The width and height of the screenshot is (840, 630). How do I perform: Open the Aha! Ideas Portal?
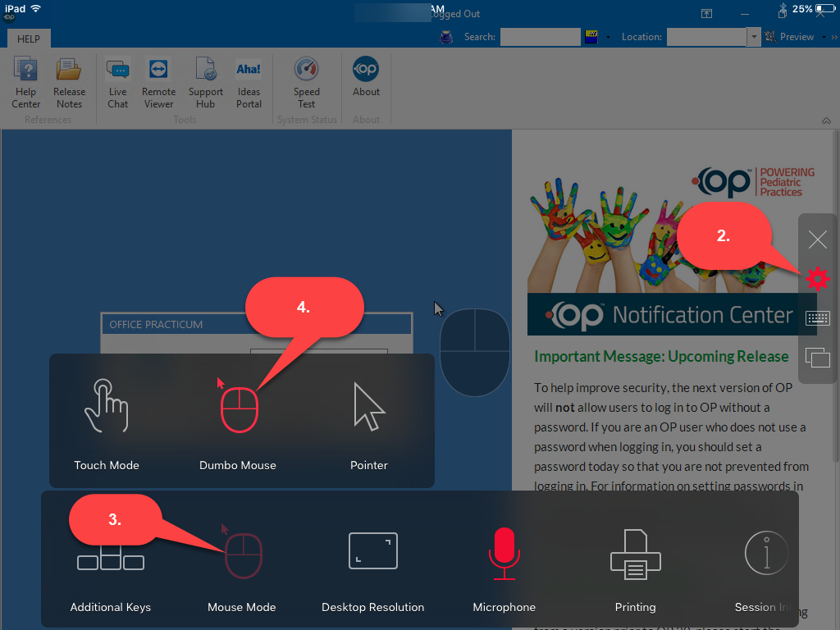pyautogui.click(x=249, y=83)
